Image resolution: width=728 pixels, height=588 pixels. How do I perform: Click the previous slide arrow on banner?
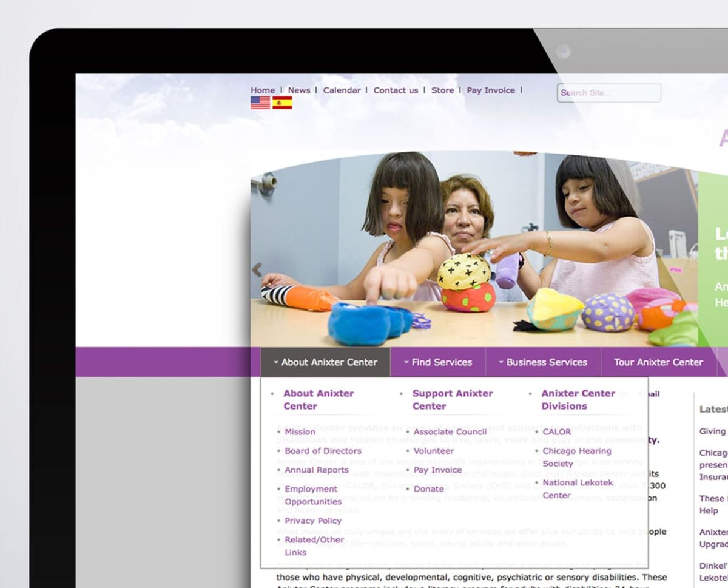257,269
